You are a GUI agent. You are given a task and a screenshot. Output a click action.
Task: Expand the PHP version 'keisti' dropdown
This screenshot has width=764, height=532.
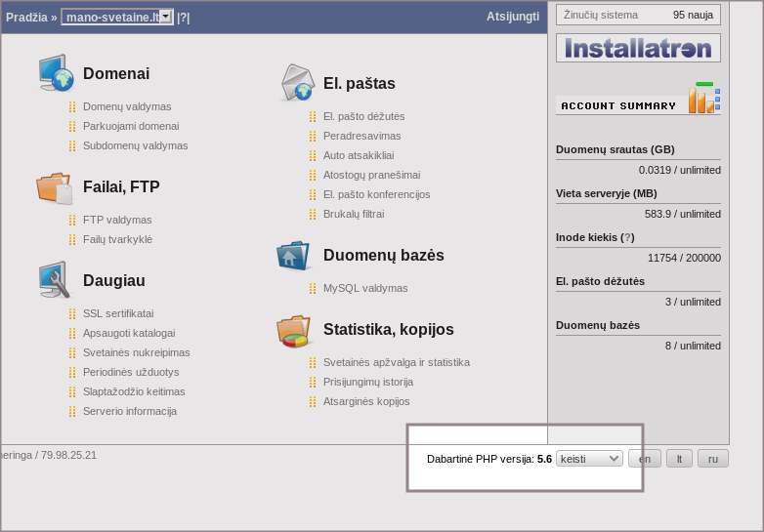(x=589, y=459)
